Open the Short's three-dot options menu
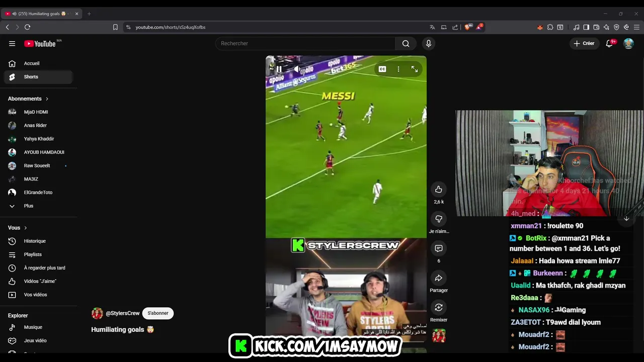Image resolution: width=644 pixels, height=362 pixels. [398, 69]
